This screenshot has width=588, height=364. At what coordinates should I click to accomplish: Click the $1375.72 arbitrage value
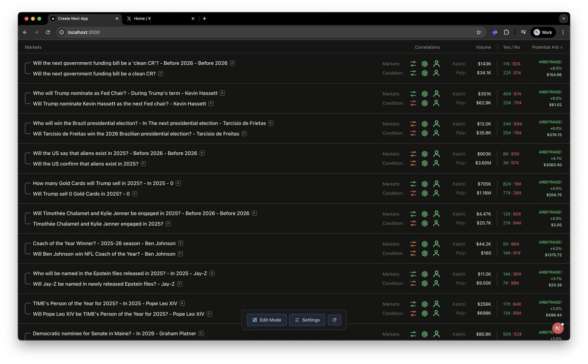tap(553, 255)
